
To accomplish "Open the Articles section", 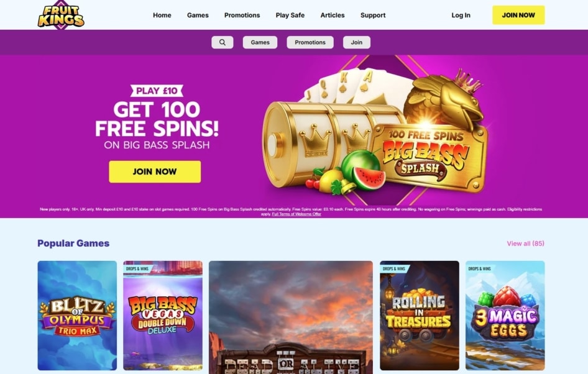I will (x=333, y=15).
